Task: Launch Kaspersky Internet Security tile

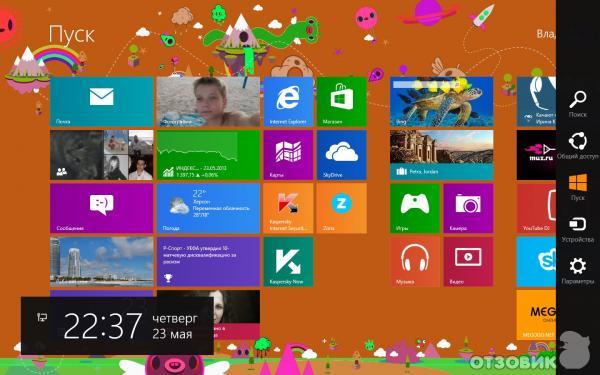Action: coord(288,208)
